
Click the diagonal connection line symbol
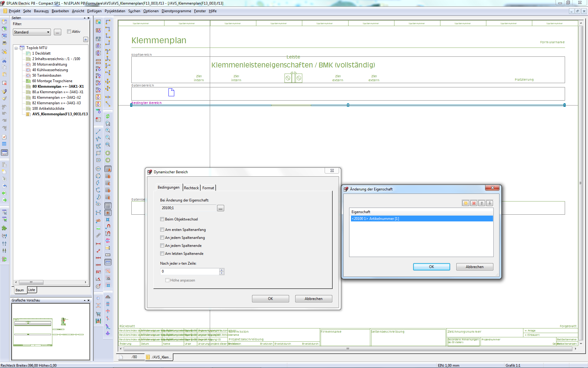108,104
